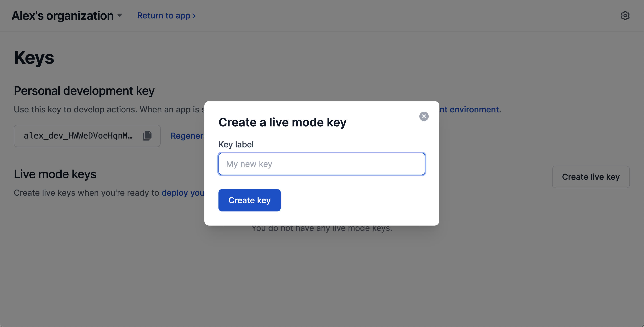Follow the Return to app link

point(166,16)
